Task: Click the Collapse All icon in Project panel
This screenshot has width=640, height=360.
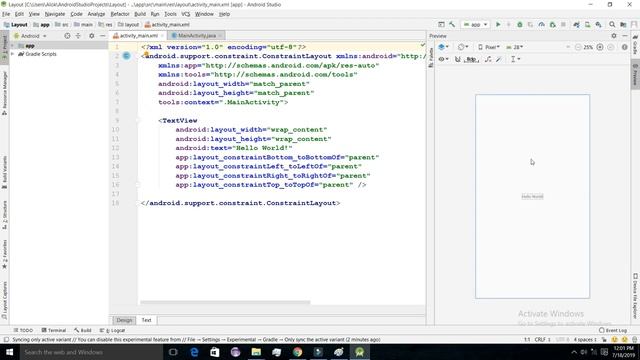Action: point(78,36)
